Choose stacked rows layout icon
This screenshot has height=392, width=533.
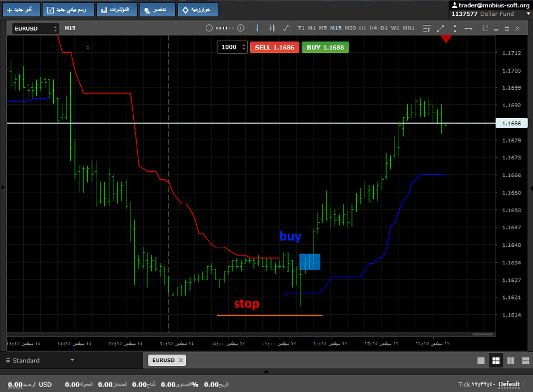[x=526, y=361]
